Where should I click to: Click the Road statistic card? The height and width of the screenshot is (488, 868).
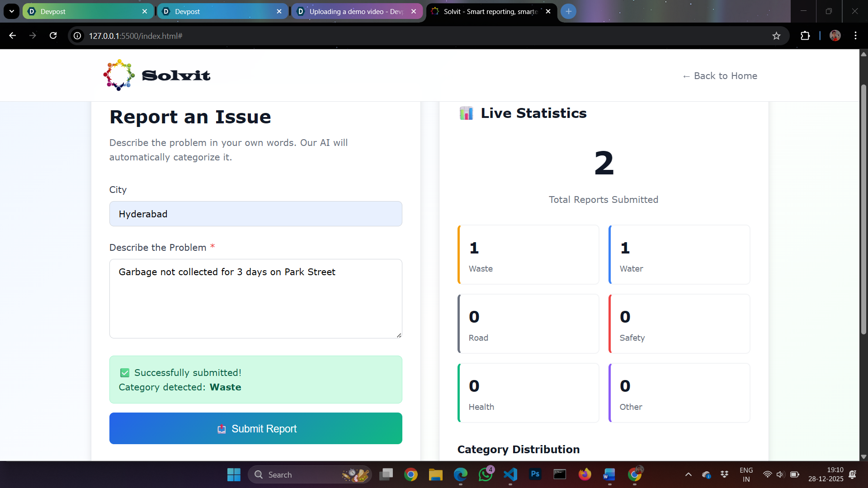click(x=528, y=324)
